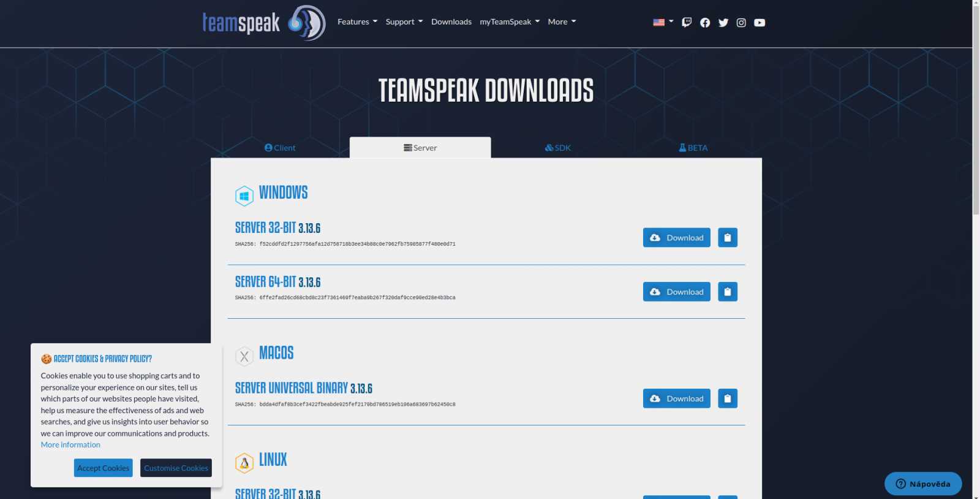This screenshot has height=499, width=980.
Task: Select the Server tab
Action: 420,148
